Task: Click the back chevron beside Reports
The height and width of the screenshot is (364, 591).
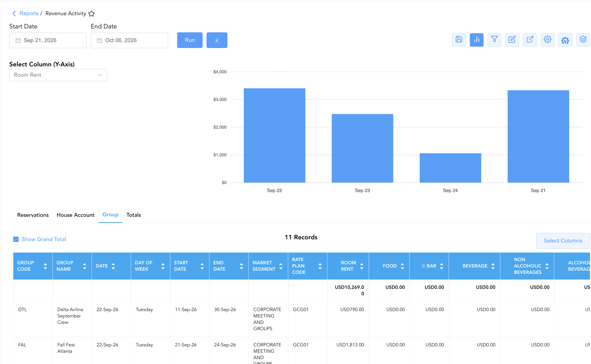Action: [14, 13]
